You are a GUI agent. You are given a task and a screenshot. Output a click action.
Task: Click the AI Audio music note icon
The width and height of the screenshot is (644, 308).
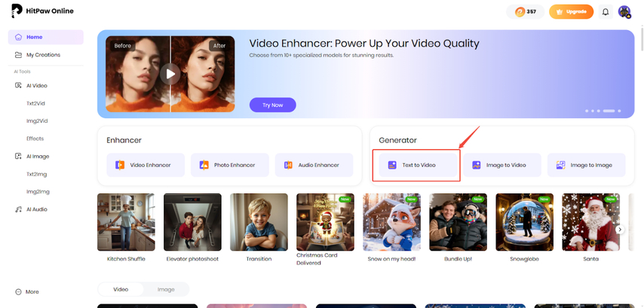[18, 209]
